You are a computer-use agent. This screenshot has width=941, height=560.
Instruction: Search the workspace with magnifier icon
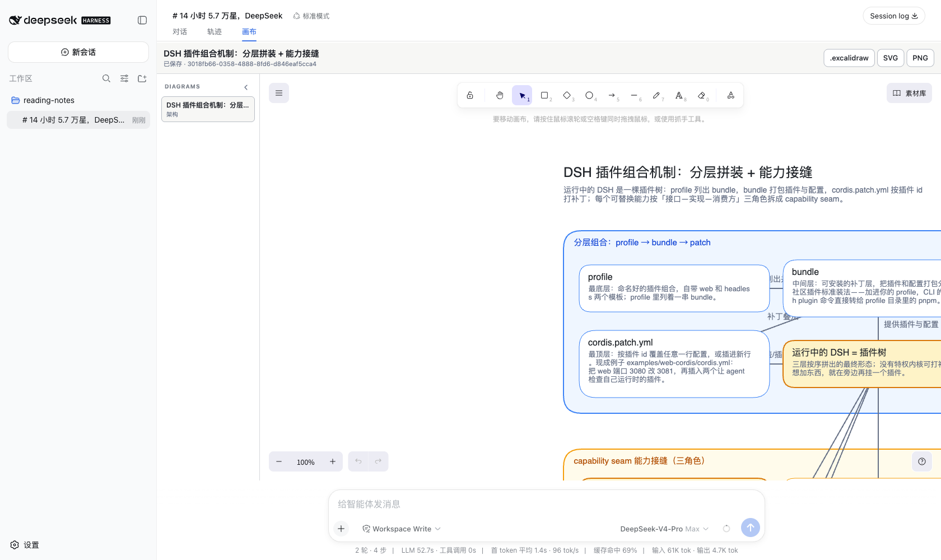pyautogui.click(x=106, y=78)
